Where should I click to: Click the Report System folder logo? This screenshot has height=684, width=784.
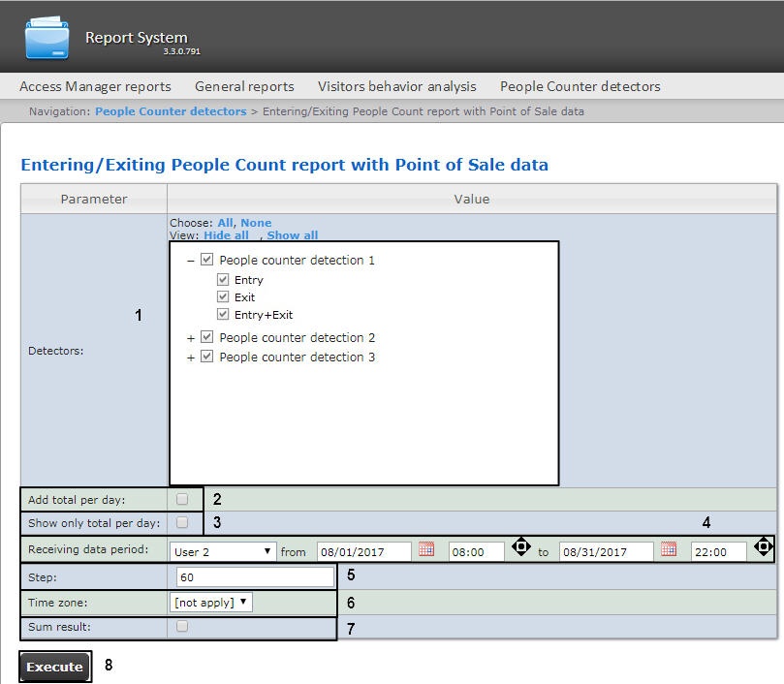47,37
